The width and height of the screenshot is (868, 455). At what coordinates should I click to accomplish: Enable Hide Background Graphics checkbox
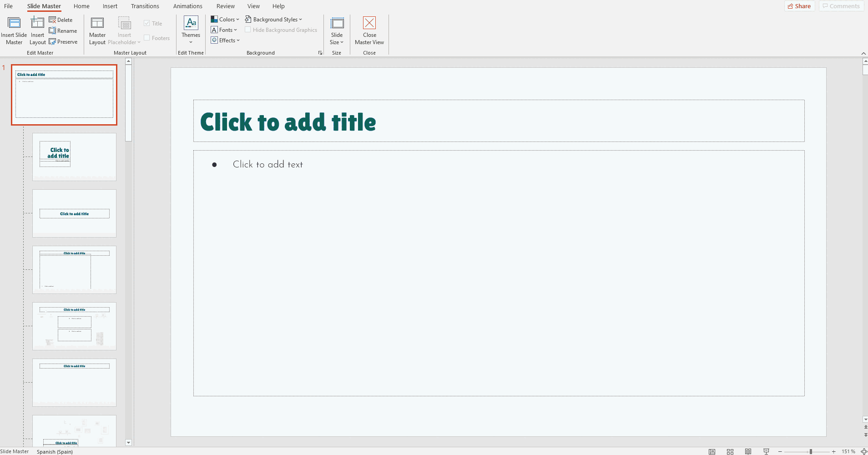(x=248, y=30)
